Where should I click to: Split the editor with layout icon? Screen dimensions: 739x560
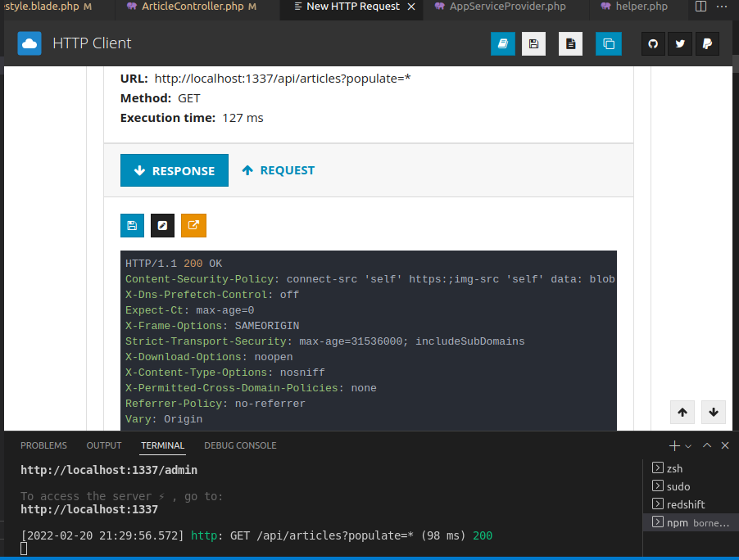pos(700,7)
